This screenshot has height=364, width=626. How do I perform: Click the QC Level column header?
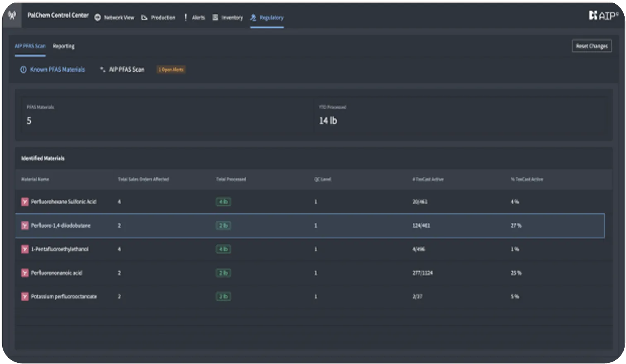pyautogui.click(x=323, y=180)
